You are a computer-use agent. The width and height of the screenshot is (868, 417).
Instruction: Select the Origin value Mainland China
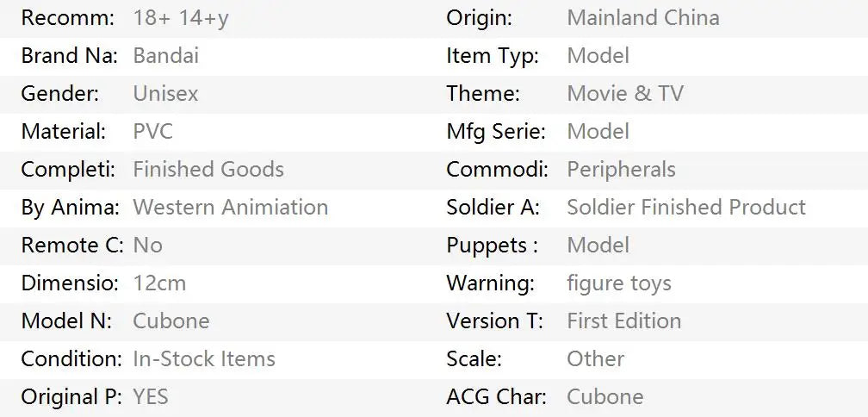[x=642, y=18]
